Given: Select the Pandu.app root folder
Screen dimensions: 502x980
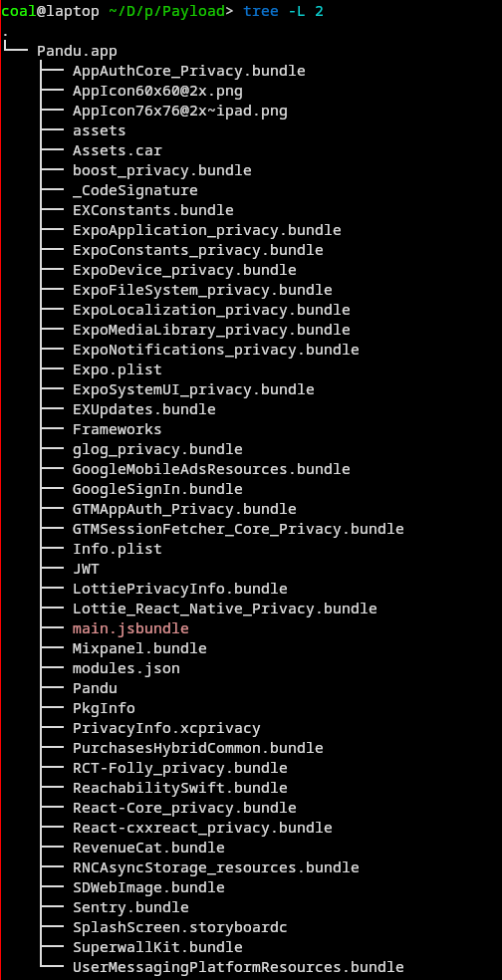Looking at the screenshot, I should coord(77,51).
